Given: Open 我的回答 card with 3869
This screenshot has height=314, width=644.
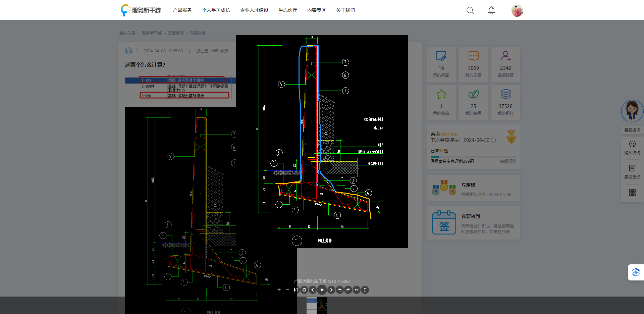Looking at the screenshot, I should point(473,64).
